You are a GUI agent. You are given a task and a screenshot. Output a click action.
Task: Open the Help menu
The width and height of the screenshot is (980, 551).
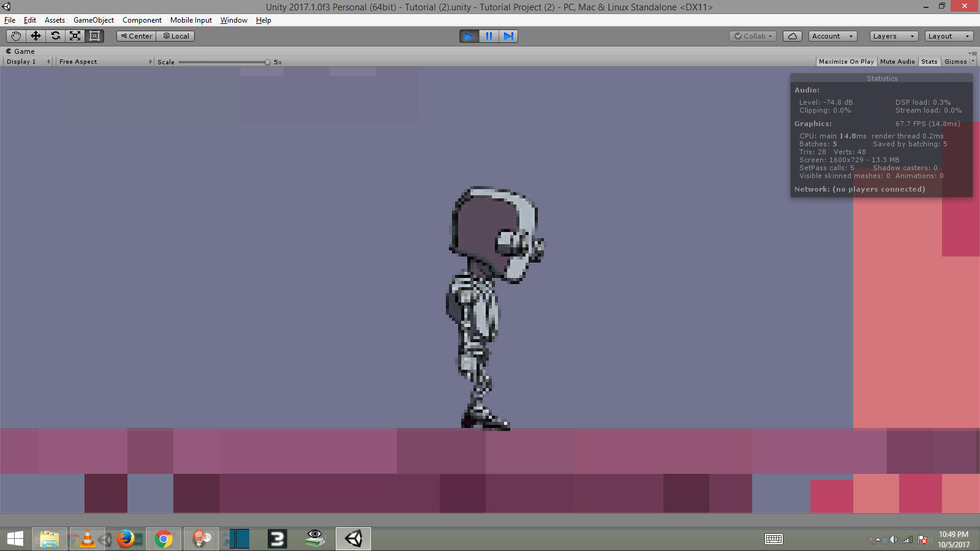(x=263, y=20)
